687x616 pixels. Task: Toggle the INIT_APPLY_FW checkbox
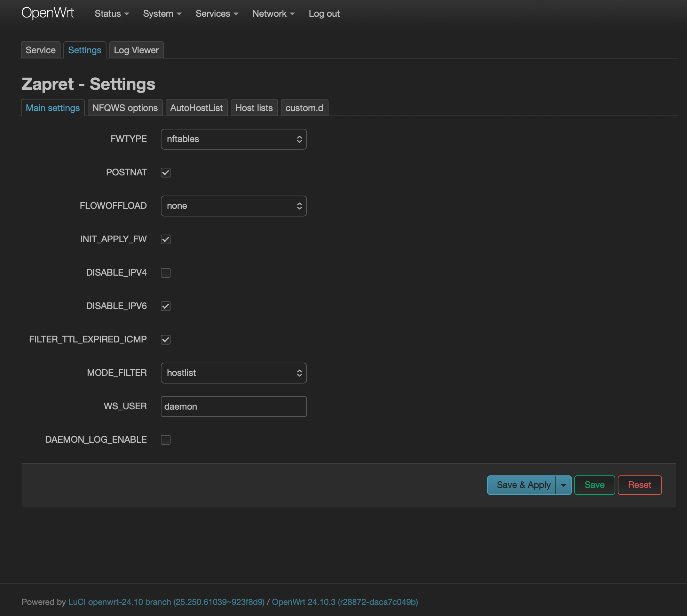(x=166, y=239)
